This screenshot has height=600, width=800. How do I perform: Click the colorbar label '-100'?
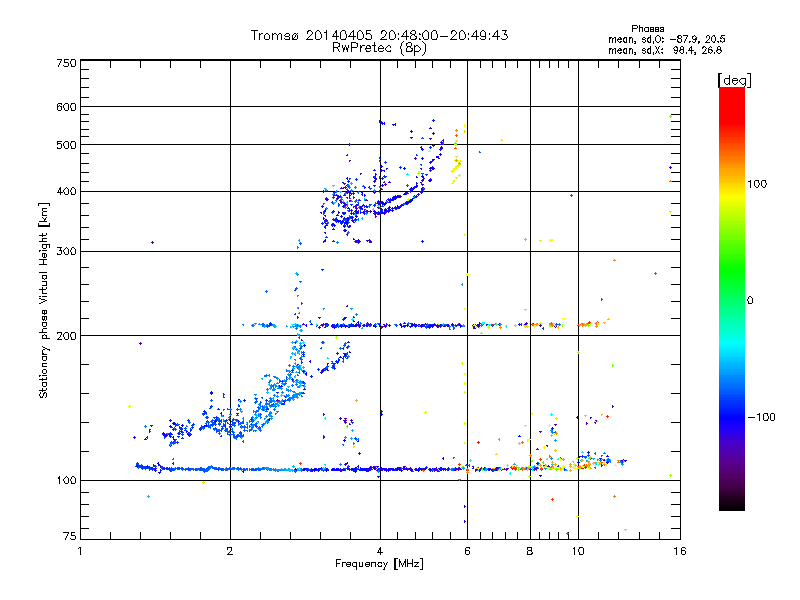click(x=761, y=417)
